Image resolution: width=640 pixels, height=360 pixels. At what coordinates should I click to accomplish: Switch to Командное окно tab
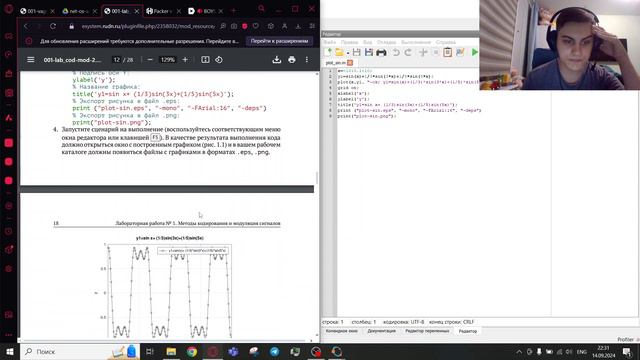tap(342, 331)
